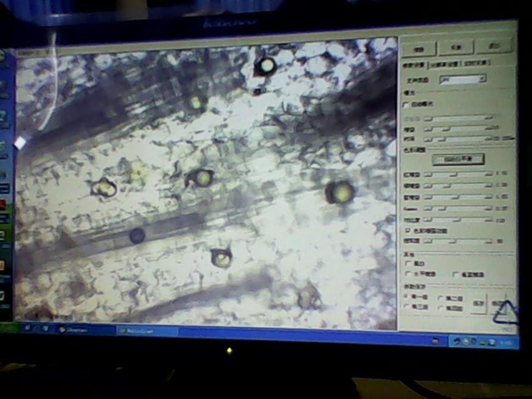The image size is (532, 399).
Task: Click the first Quick Launch icon beside Start
Action: (26, 327)
